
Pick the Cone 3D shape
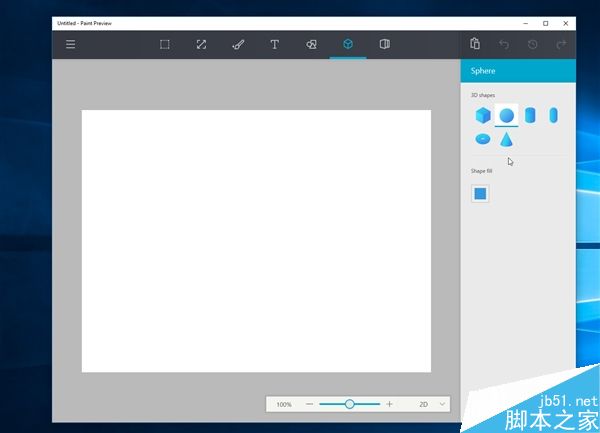click(x=506, y=139)
